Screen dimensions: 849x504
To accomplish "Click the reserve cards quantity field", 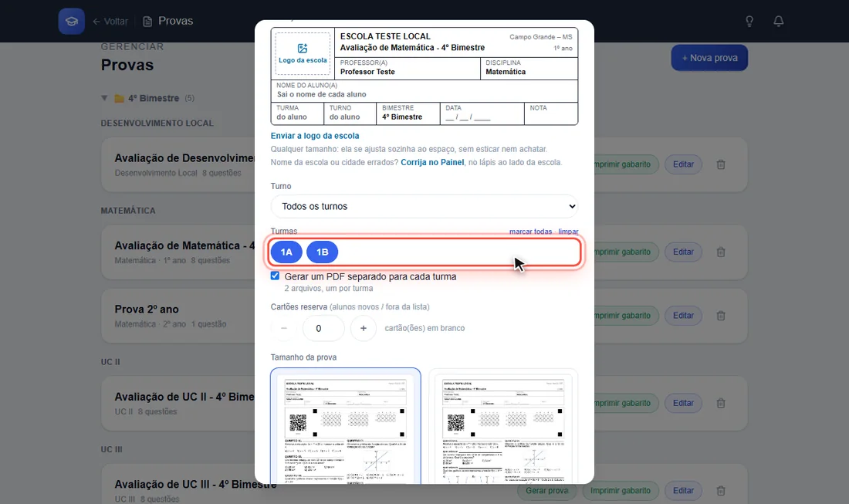I will pyautogui.click(x=324, y=328).
